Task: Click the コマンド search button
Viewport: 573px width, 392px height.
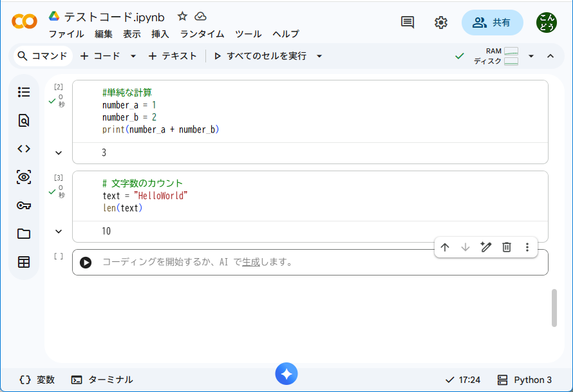Action: 42,56
